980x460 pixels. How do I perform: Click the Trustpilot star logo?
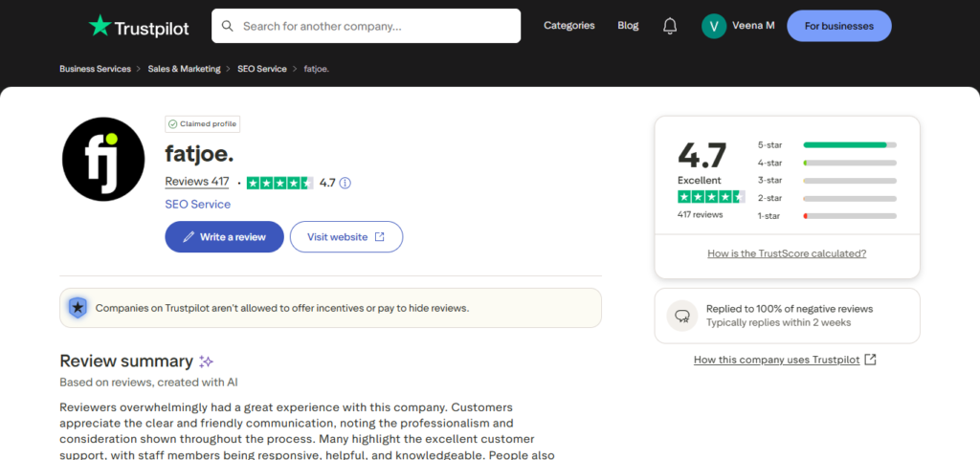point(100,26)
